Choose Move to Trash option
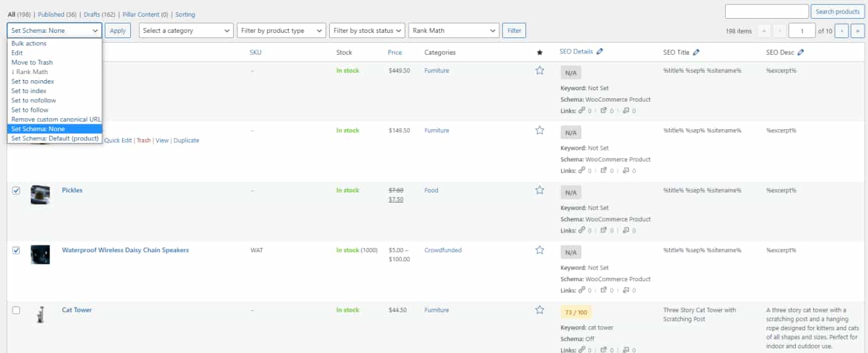This screenshot has height=353, width=868. tap(55, 62)
